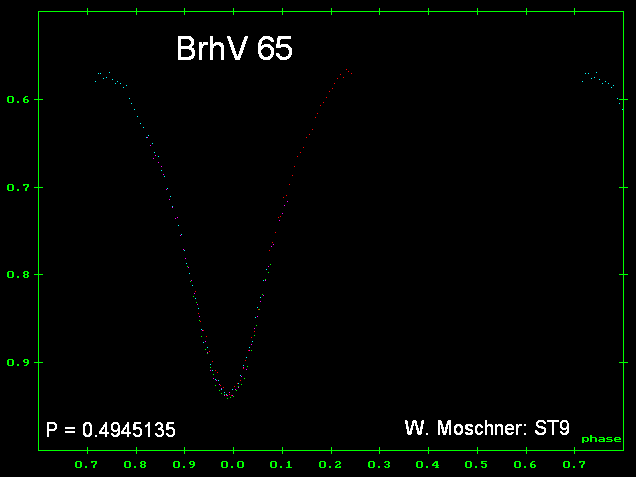Click the light curve minimum at the bottom
Viewport: 636px width, 477px height.
(230, 395)
